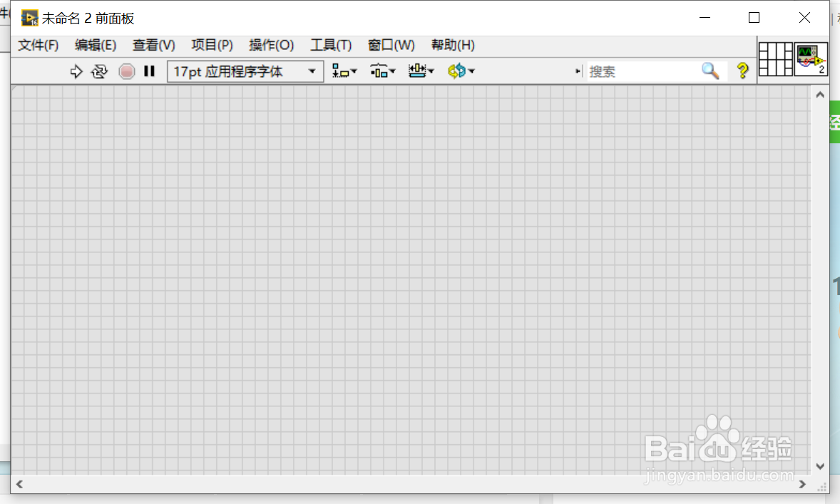The height and width of the screenshot is (504, 840).
Task: Open the Reorder dropdown
Action: (x=461, y=71)
